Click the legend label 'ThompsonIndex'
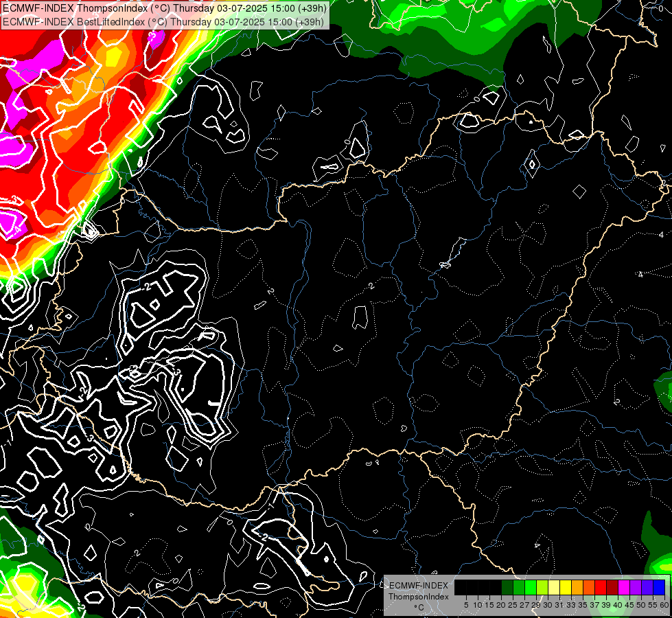 pyautogui.click(x=419, y=597)
